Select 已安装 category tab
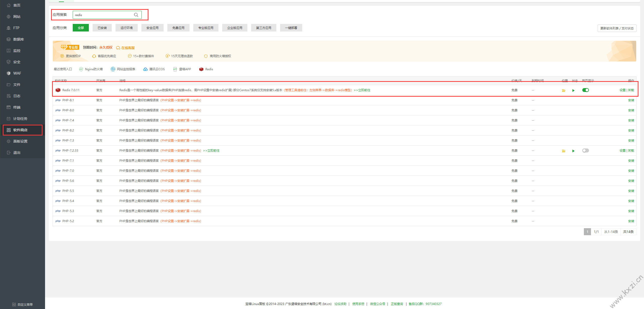The image size is (644, 309). tap(102, 28)
